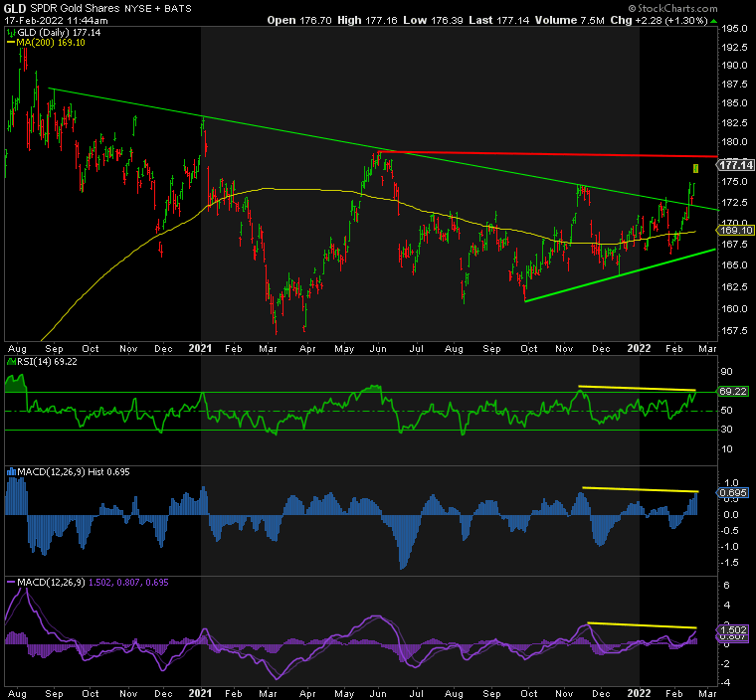Viewport: 756px width, 700px height.
Task: Click the NYSE + BATS exchange label
Action: click(x=157, y=8)
